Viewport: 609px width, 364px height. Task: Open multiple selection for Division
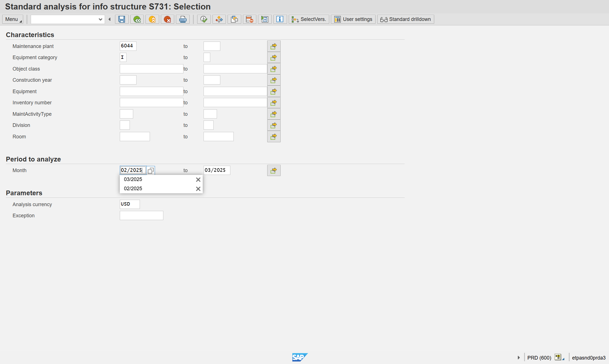pos(274,125)
